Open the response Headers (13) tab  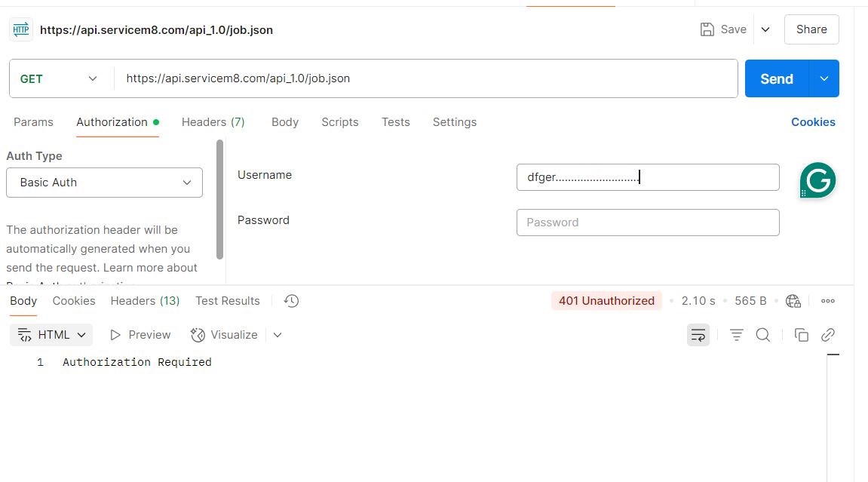click(145, 301)
